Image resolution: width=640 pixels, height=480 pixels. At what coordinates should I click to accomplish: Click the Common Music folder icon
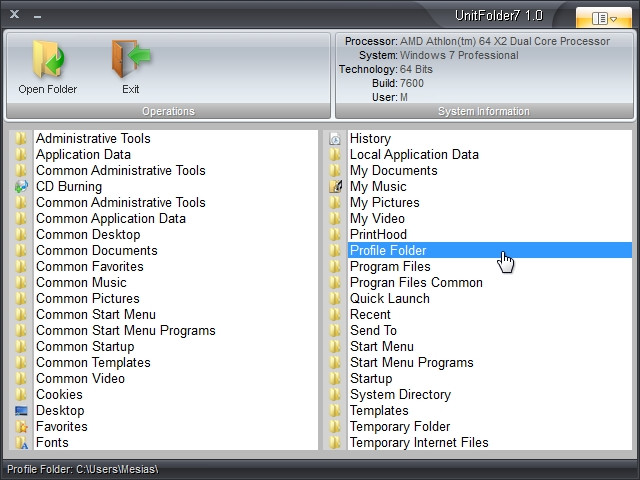21,282
